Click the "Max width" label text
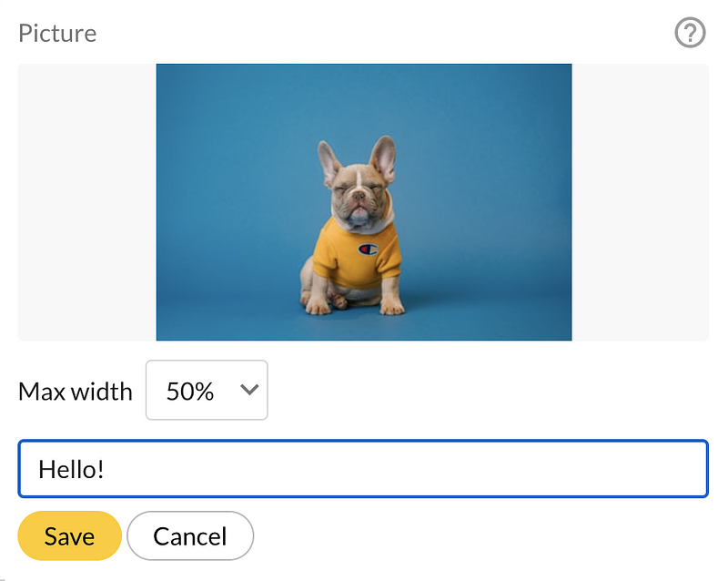Screen dimensions: 728x581 click(76, 392)
